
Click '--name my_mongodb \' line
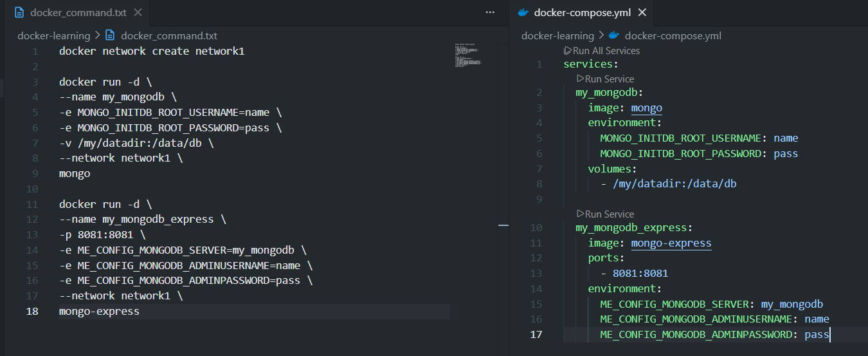click(118, 97)
